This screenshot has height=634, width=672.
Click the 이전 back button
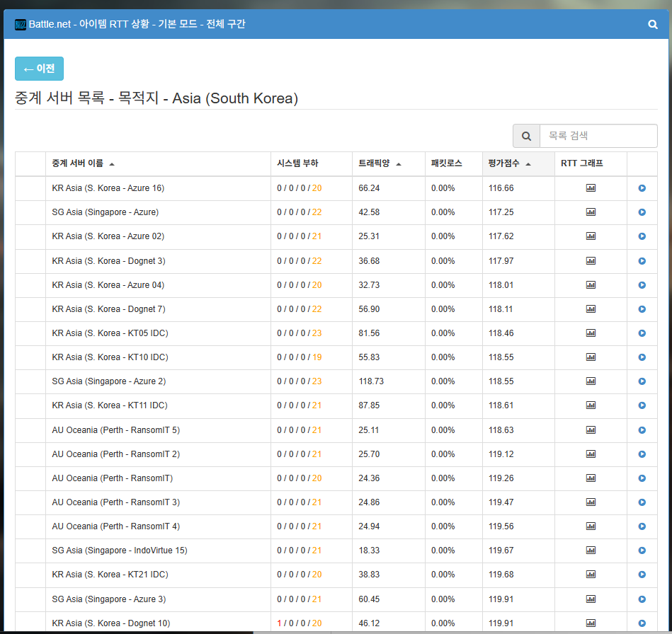click(40, 69)
